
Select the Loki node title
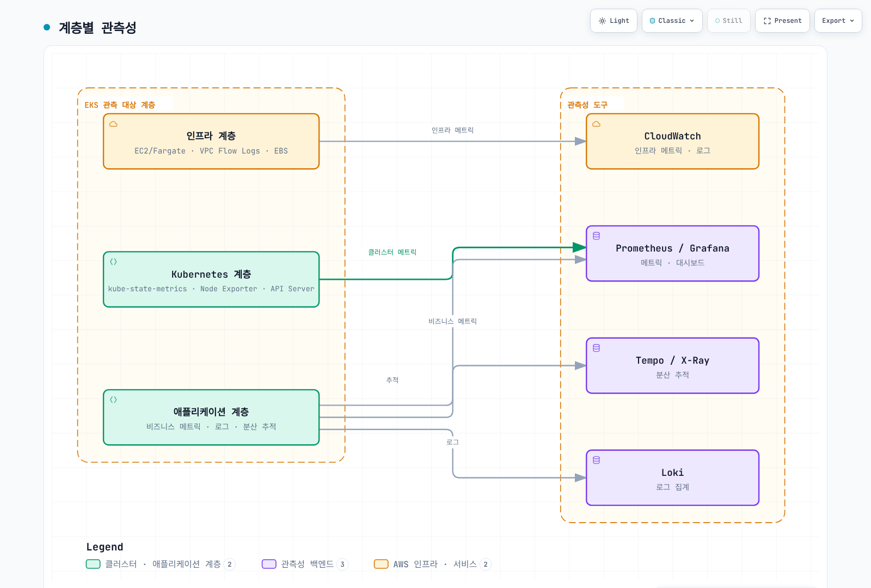coord(672,473)
